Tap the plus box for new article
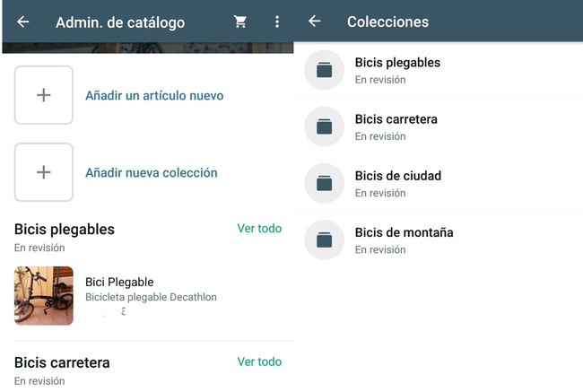583x392 pixels. click(x=43, y=95)
